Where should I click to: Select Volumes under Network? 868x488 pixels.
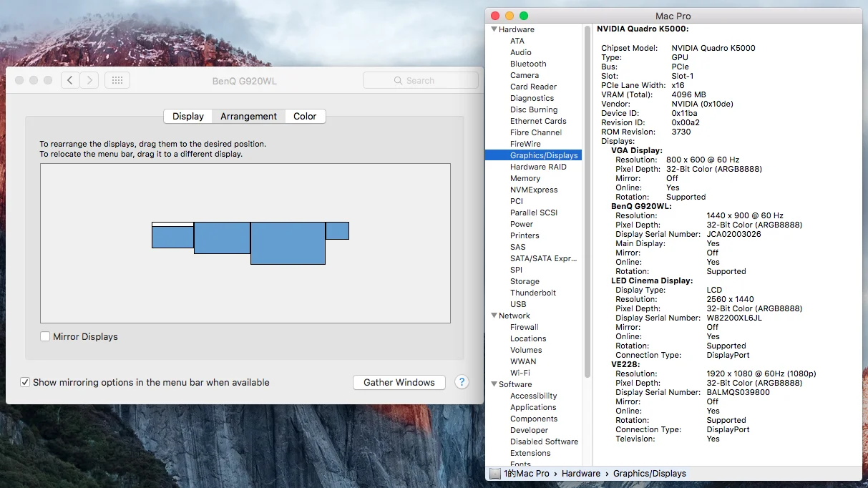coord(526,350)
